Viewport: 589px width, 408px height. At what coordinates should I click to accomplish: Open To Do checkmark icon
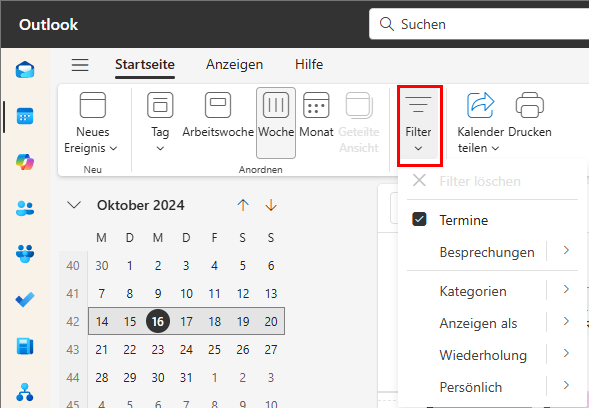coord(25,299)
